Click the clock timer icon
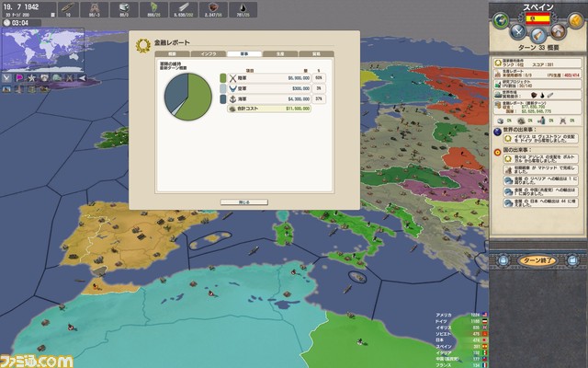The height and width of the screenshot is (368, 588). point(6,23)
